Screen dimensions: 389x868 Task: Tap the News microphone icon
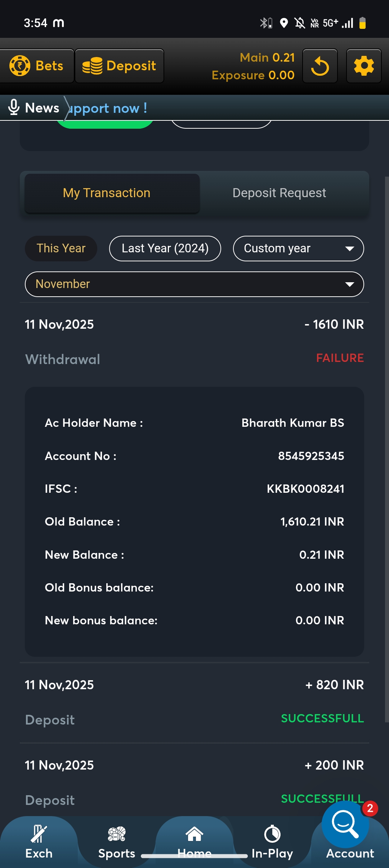coord(14,107)
